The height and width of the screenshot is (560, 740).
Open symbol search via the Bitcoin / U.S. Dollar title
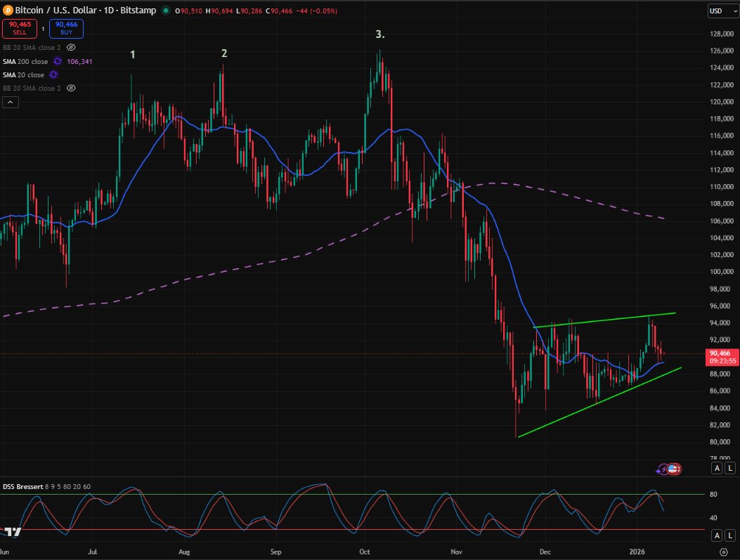(x=56, y=11)
